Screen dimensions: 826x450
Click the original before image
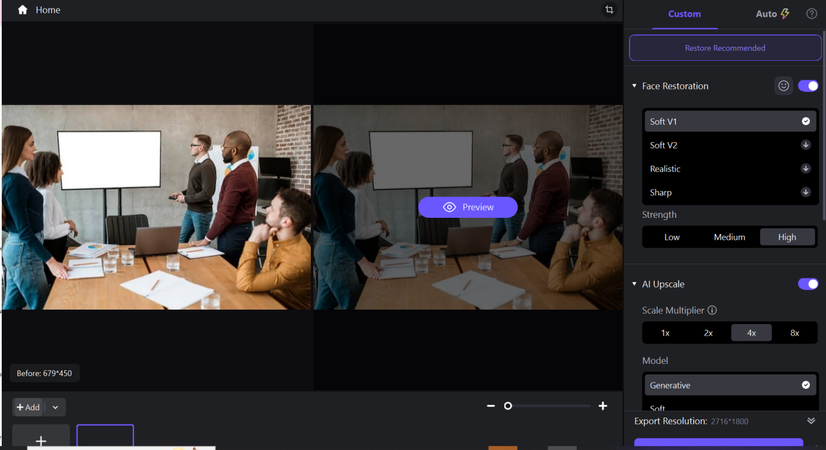click(x=156, y=207)
